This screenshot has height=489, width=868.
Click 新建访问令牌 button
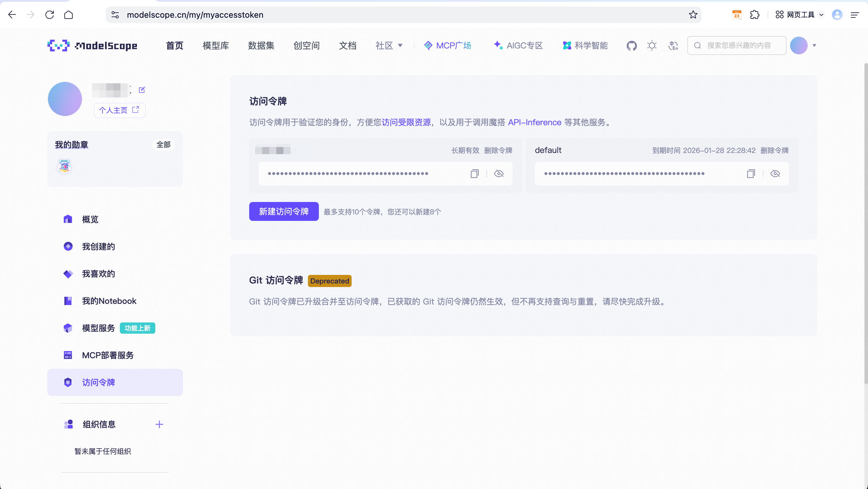coord(284,212)
